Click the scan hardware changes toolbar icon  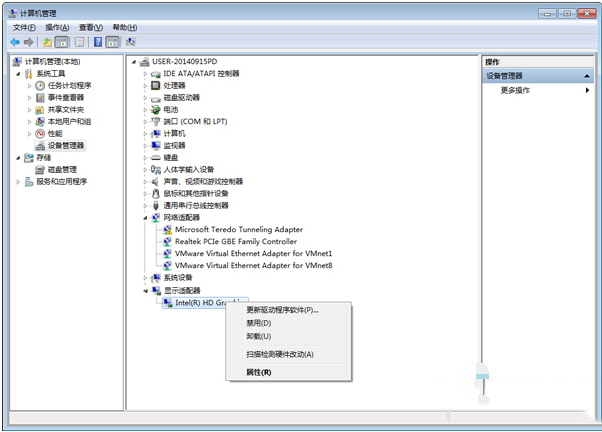pos(131,42)
